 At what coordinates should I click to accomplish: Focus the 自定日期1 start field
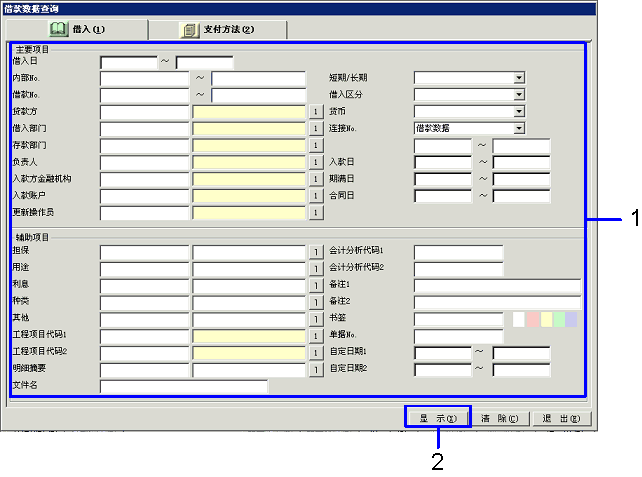click(443, 353)
